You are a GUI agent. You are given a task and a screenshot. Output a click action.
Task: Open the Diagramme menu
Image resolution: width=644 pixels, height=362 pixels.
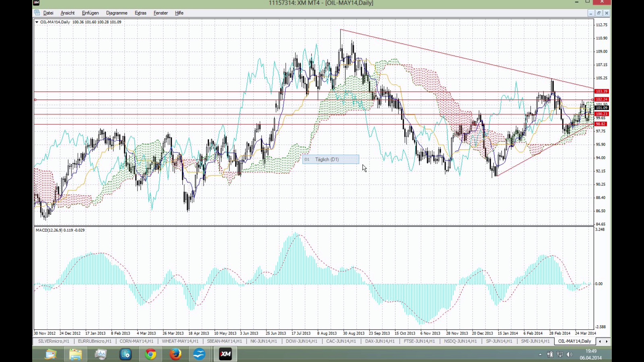coord(117,13)
